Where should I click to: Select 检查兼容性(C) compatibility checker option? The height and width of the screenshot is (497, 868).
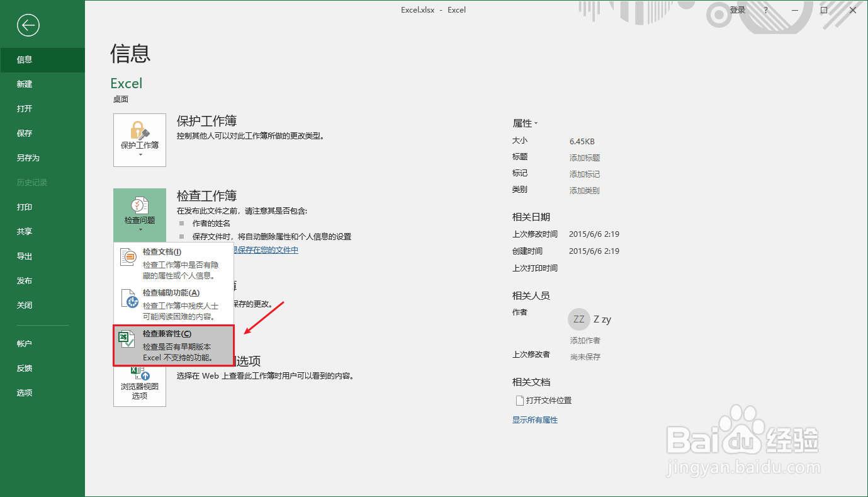pos(173,346)
